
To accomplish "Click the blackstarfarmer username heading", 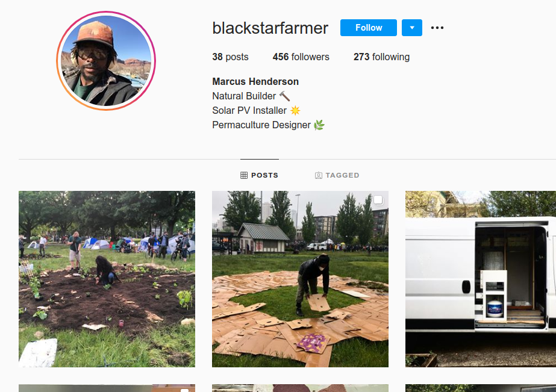I will (x=270, y=28).
